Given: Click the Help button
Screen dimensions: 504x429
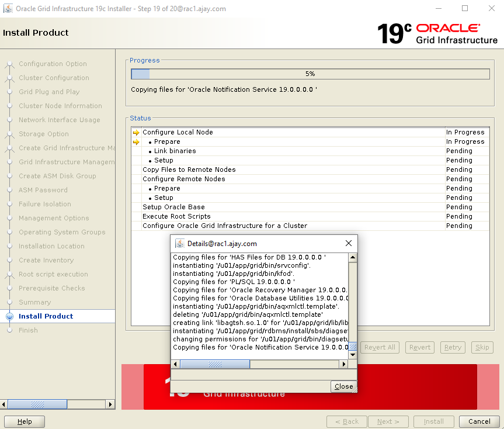Looking at the screenshot, I should coord(25,421).
